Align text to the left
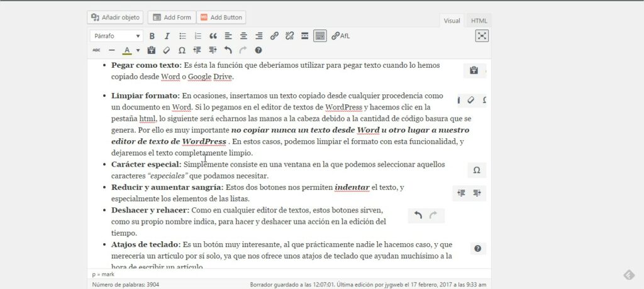Viewport: 644px width, 289px height. (228, 36)
